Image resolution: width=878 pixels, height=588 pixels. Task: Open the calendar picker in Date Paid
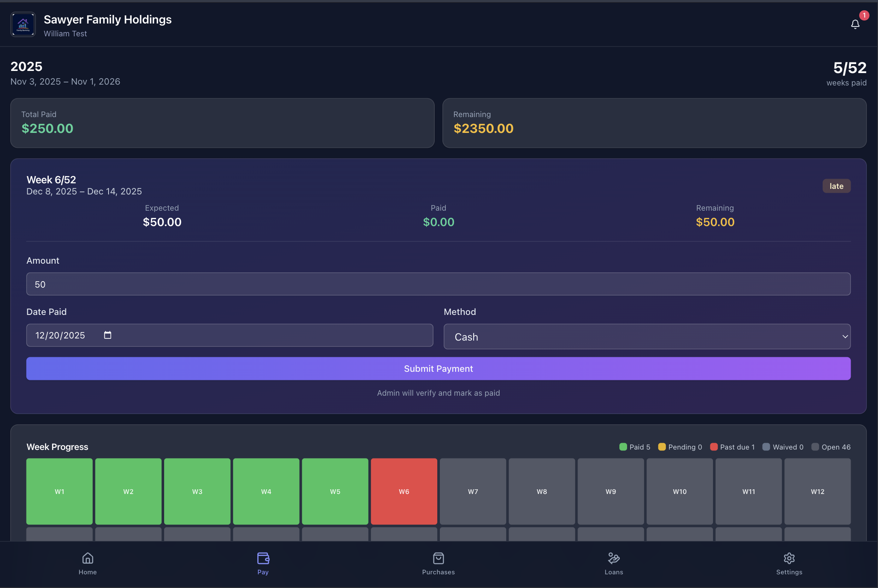(108, 335)
